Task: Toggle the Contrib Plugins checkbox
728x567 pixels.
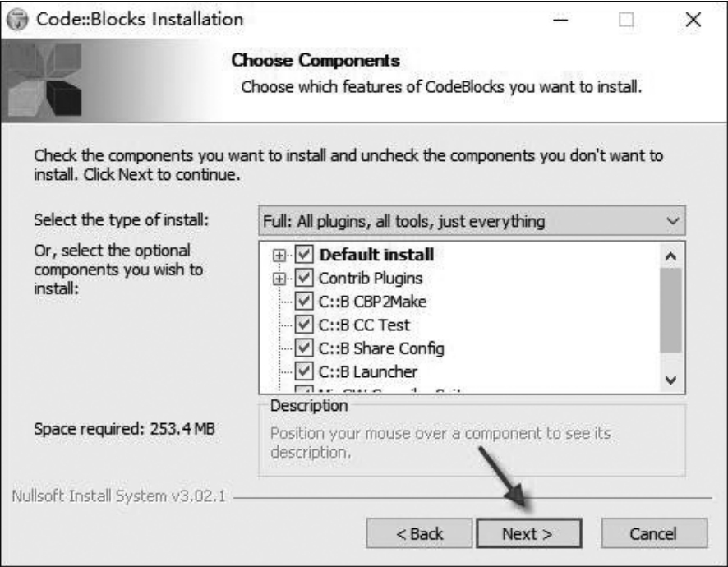Action: 305,279
